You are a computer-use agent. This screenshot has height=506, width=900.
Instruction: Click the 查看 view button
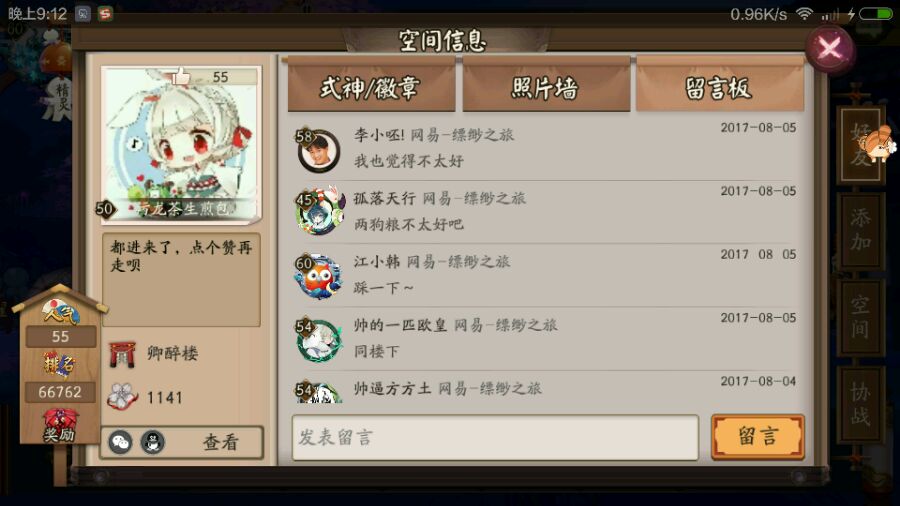[x=220, y=442]
